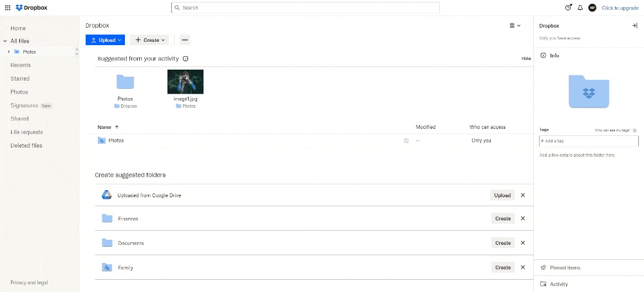Dismiss the Google Drive upload suggestion

[523, 195]
